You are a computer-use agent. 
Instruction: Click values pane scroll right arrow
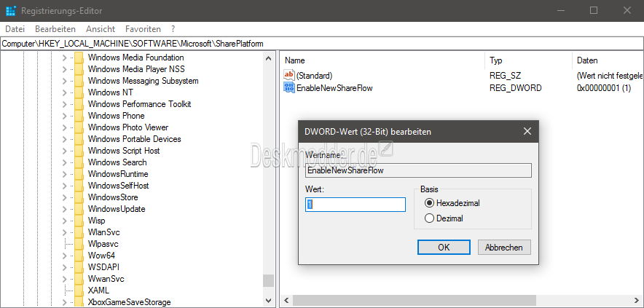638,300
